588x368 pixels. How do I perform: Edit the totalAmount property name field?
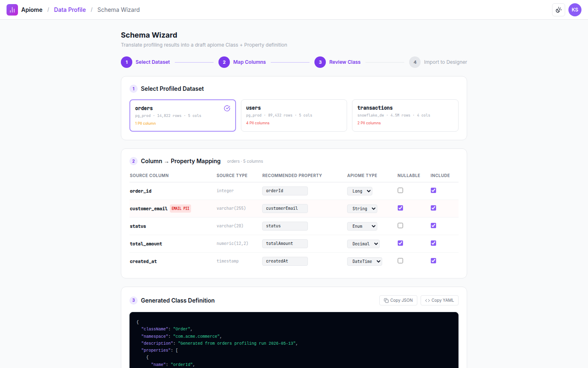pos(285,244)
